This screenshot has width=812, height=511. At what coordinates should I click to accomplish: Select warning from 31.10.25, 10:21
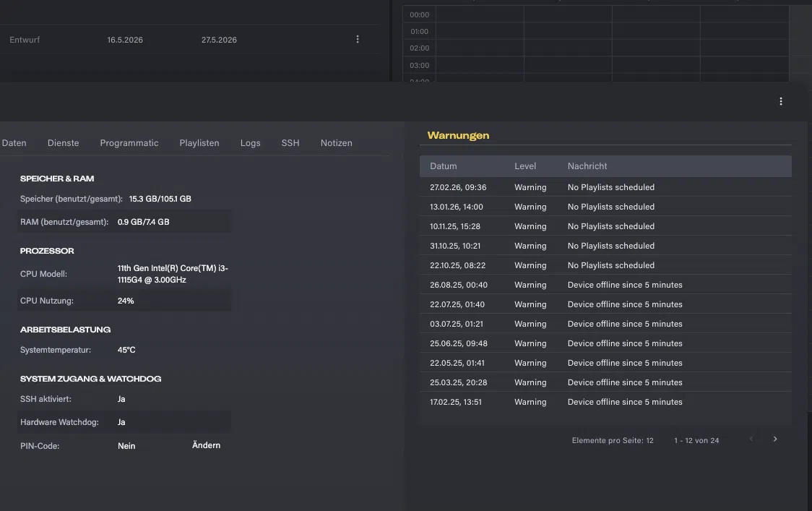point(605,246)
